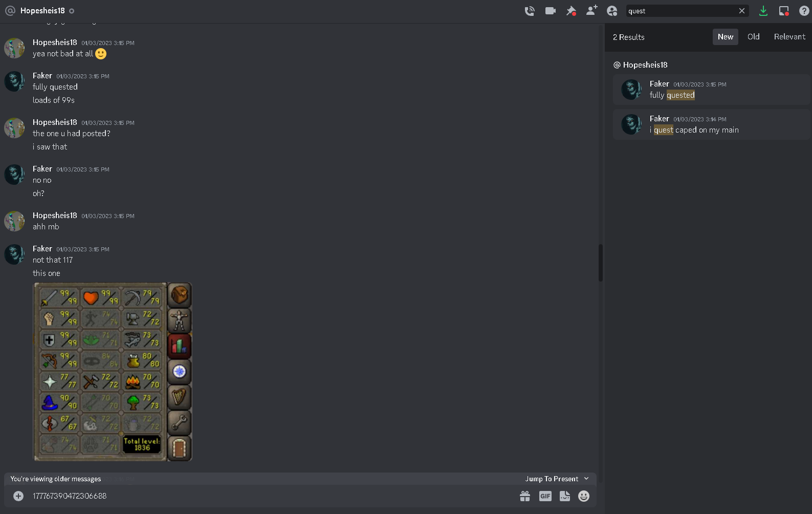The width and height of the screenshot is (812, 514).
Task: Click the harp music icon in image
Action: (x=180, y=397)
